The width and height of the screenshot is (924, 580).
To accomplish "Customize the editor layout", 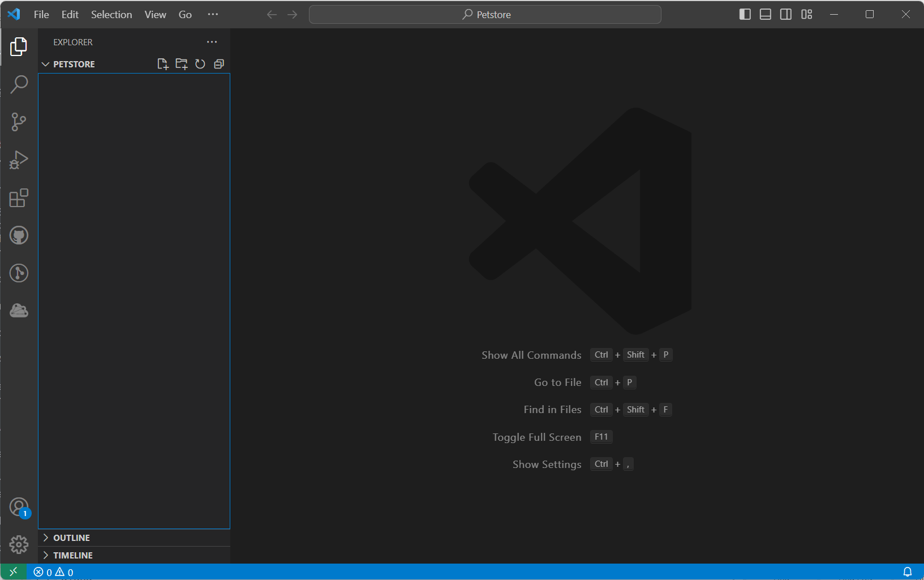I will [x=807, y=15].
